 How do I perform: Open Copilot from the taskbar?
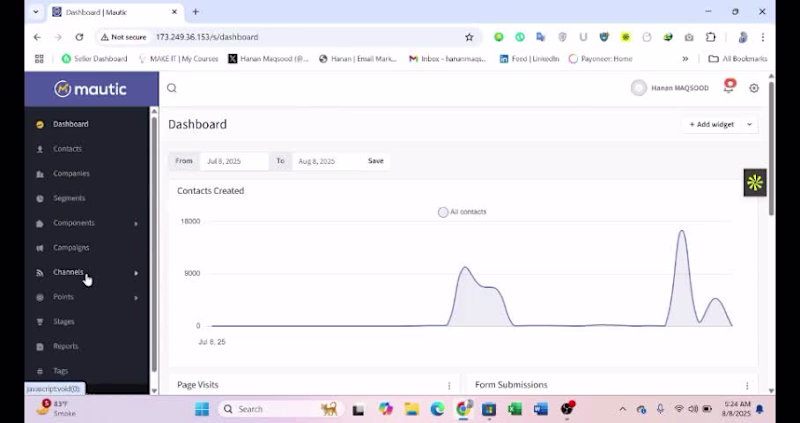(x=385, y=409)
